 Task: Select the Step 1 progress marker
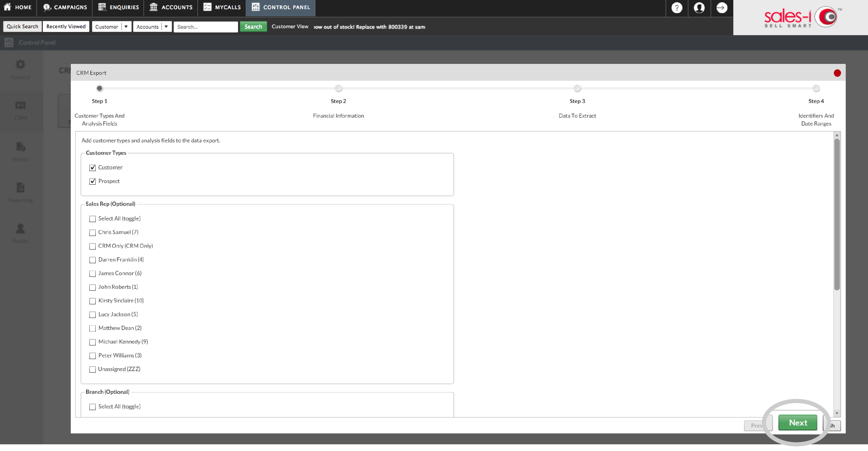(x=99, y=88)
